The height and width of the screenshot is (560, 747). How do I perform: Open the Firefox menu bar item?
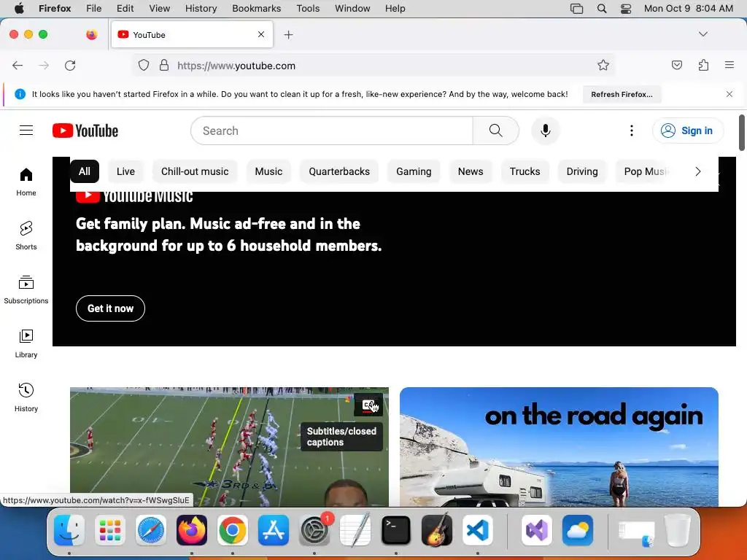(55, 8)
